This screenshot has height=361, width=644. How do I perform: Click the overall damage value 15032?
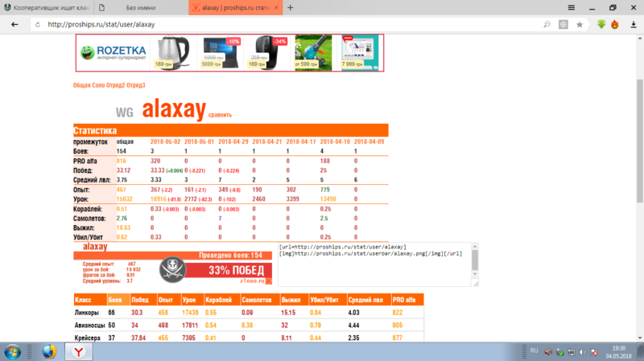pos(125,199)
